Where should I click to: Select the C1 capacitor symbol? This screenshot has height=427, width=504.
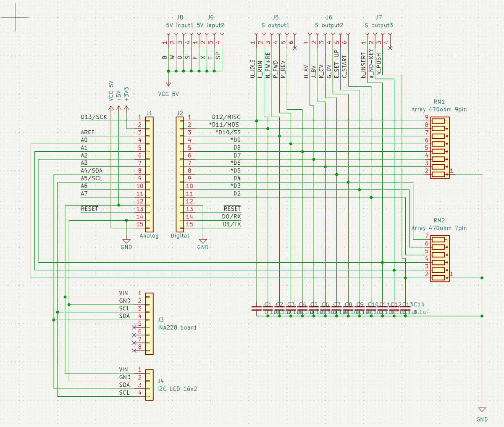256,308
